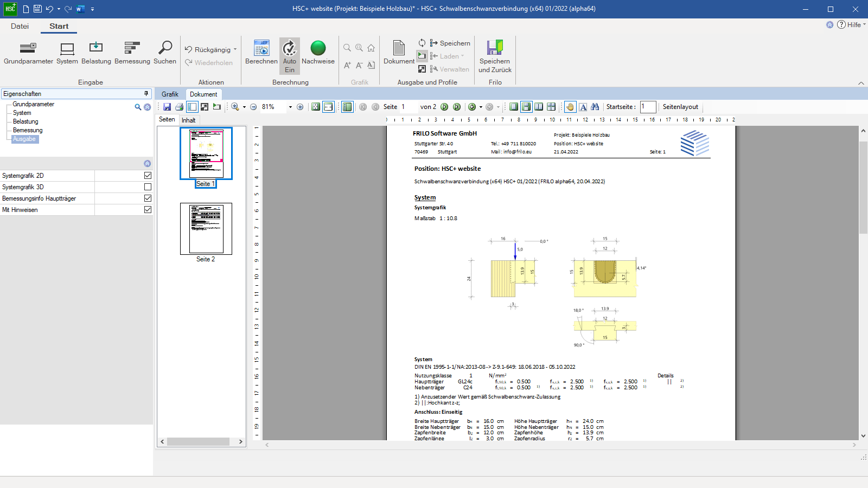Viewport: 868px width, 488px height.
Task: Select Grundparameter in properties tree
Action: [x=33, y=104]
